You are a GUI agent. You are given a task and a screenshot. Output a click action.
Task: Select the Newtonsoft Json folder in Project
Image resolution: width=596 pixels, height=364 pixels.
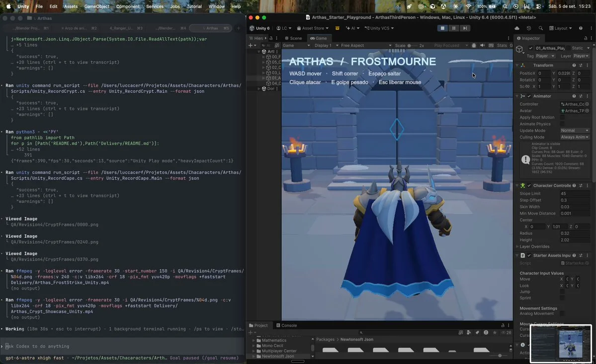pos(278,356)
